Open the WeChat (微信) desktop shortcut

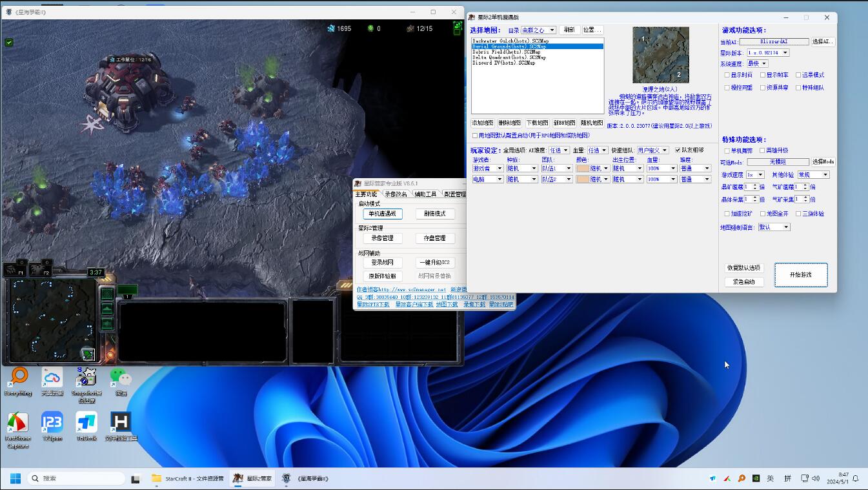[121, 381]
